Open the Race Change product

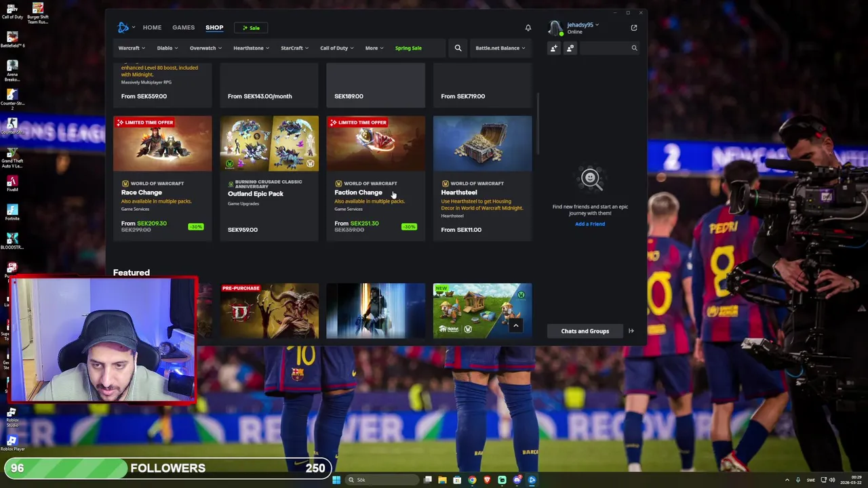click(162, 178)
